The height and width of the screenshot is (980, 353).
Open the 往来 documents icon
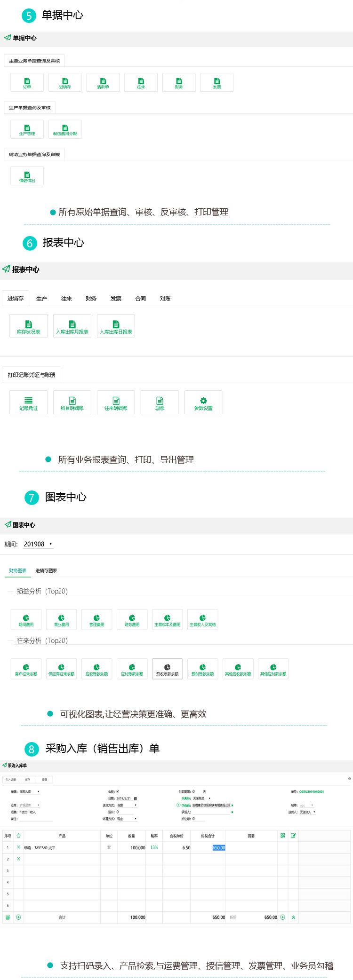coord(141,82)
